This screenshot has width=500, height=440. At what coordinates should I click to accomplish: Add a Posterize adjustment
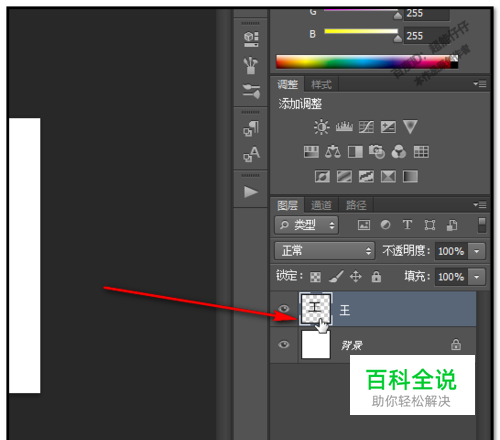[x=344, y=177]
